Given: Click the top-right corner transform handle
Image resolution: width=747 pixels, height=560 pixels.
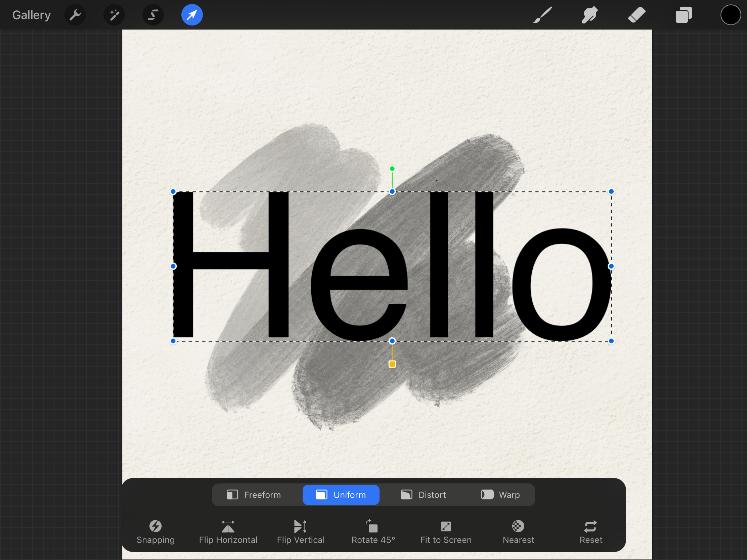Looking at the screenshot, I should (x=611, y=191).
